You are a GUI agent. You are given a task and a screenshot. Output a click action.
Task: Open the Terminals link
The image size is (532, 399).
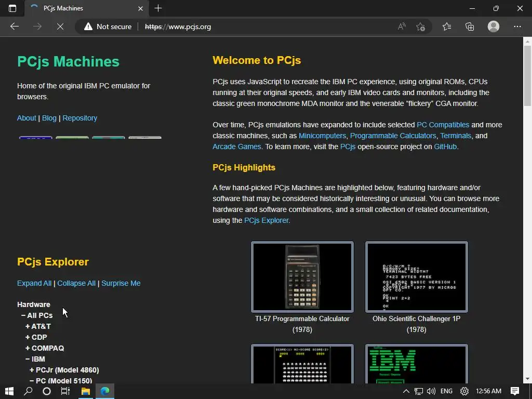(x=456, y=136)
